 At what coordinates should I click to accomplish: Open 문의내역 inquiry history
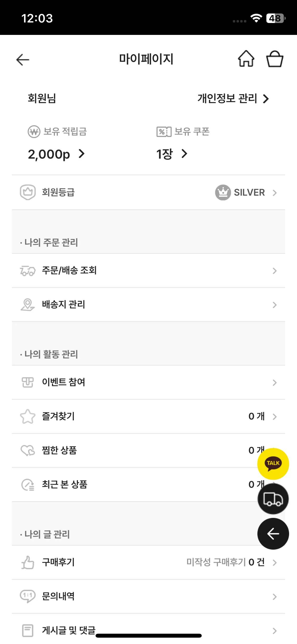58,596
